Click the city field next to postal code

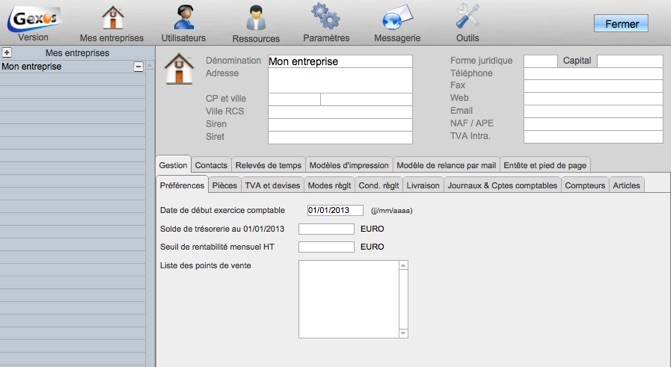click(x=366, y=99)
